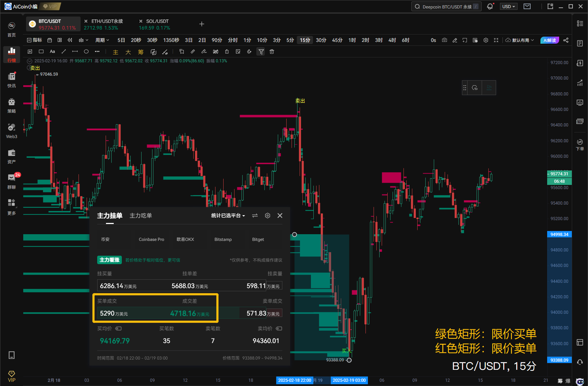Switch to the 主力挂单 tab
588x386 pixels.
tap(110, 216)
